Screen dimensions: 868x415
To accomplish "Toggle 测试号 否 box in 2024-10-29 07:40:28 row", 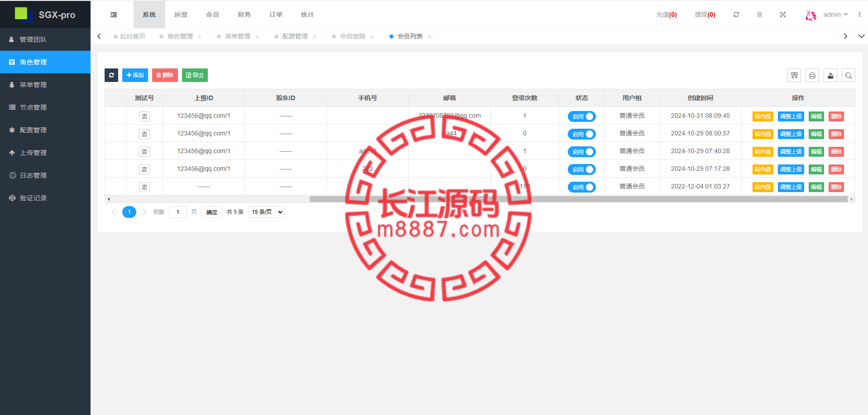I will coord(144,152).
